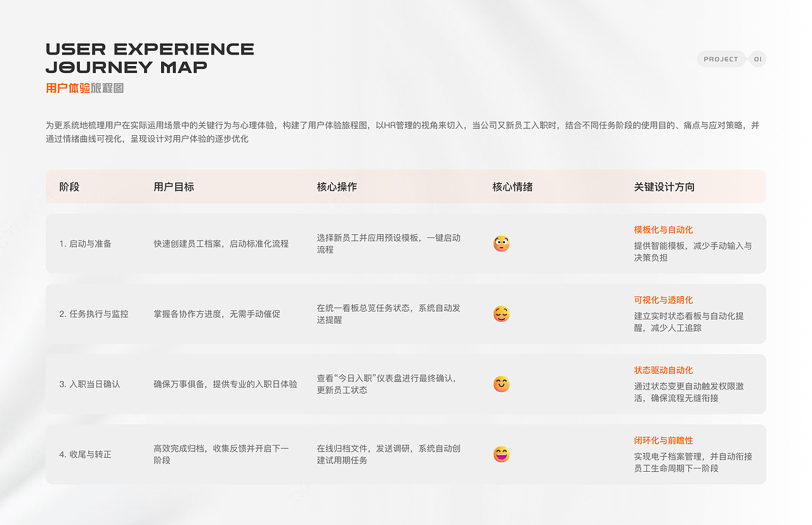The height and width of the screenshot is (525, 812).
Task: Click the USER EXPERIENCE JOURNEY MAP title
Action: 150,58
